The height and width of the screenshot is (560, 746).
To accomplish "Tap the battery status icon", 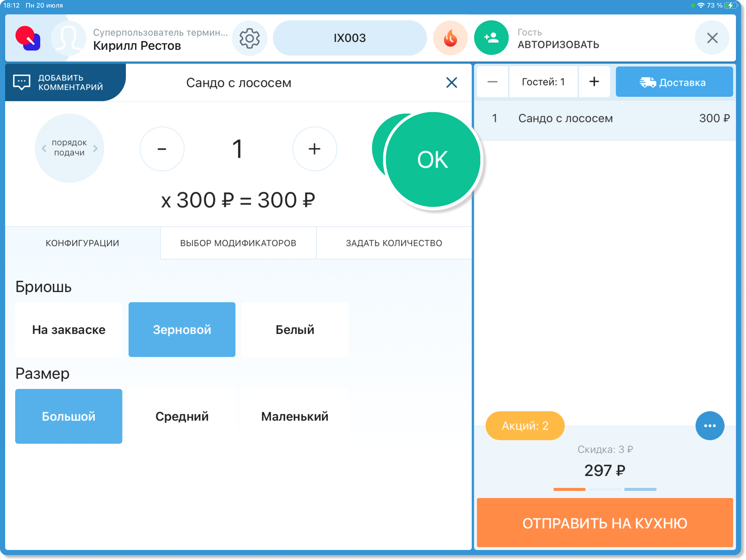I will [731, 5].
